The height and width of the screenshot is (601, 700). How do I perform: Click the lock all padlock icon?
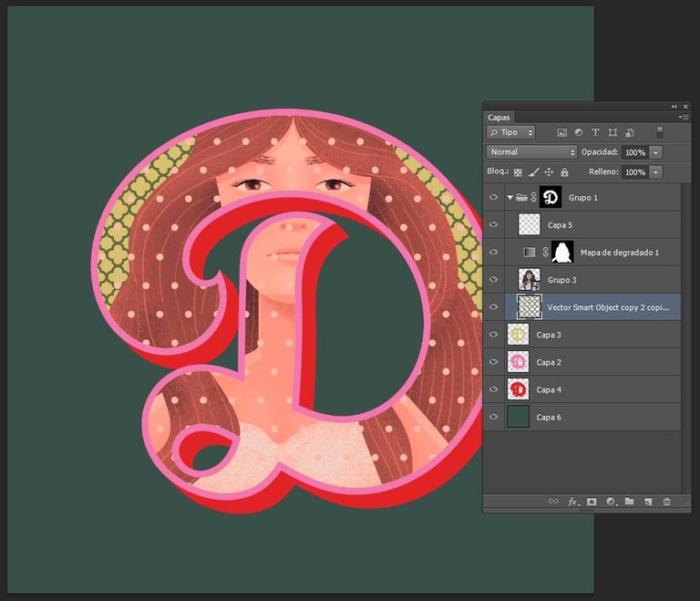point(564,171)
